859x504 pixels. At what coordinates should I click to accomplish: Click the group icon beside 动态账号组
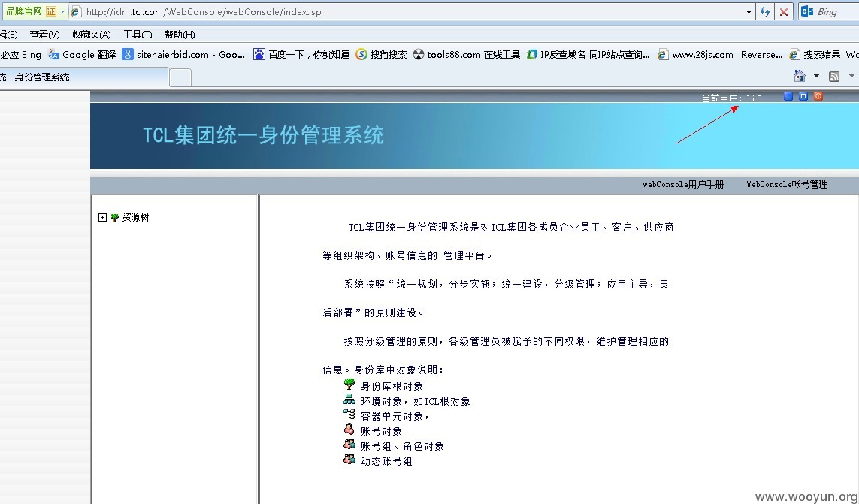349,459
